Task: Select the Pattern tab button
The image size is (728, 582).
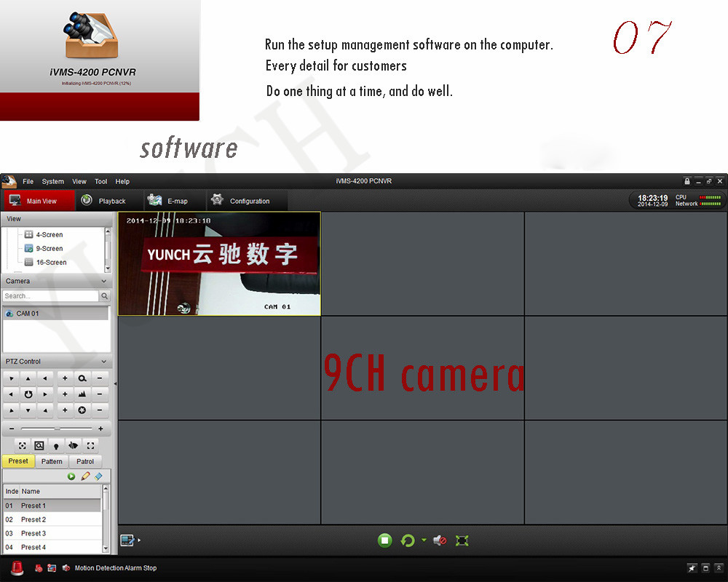Action: tap(52, 461)
